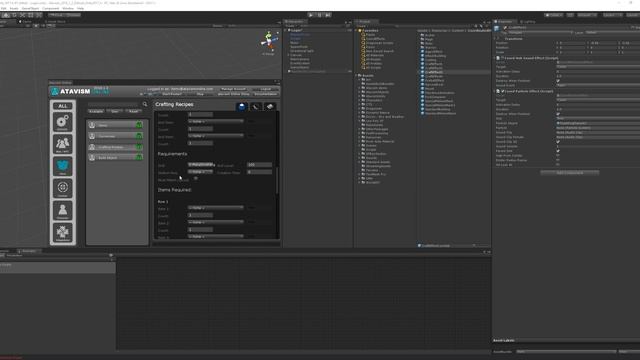Toggle Coord Mob Sound Effect script enabled checkbox
The width and height of the screenshot is (640, 360).
tap(502, 58)
